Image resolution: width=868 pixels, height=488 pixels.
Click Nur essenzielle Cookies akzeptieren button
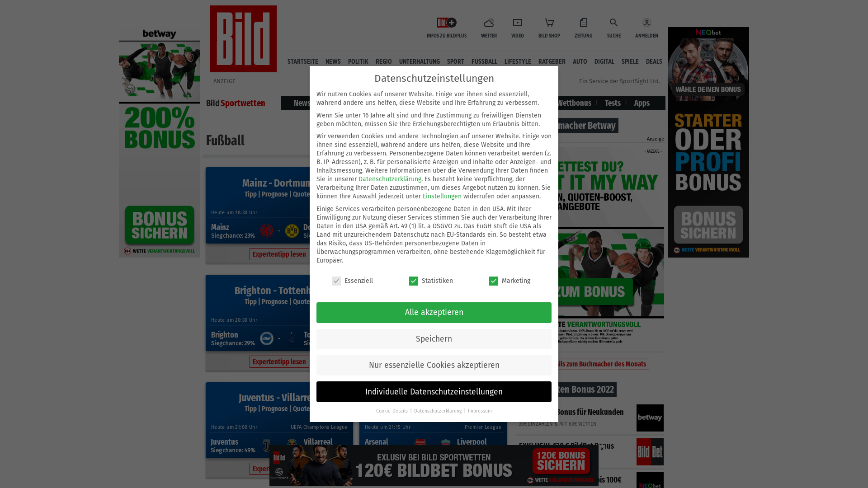coord(434,365)
